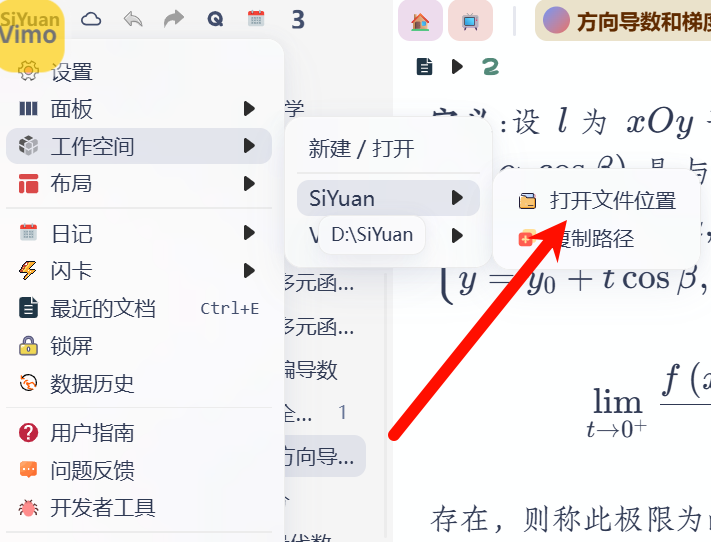Click the 开发者工具 bug icon
The height and width of the screenshot is (542, 711).
coord(28,508)
